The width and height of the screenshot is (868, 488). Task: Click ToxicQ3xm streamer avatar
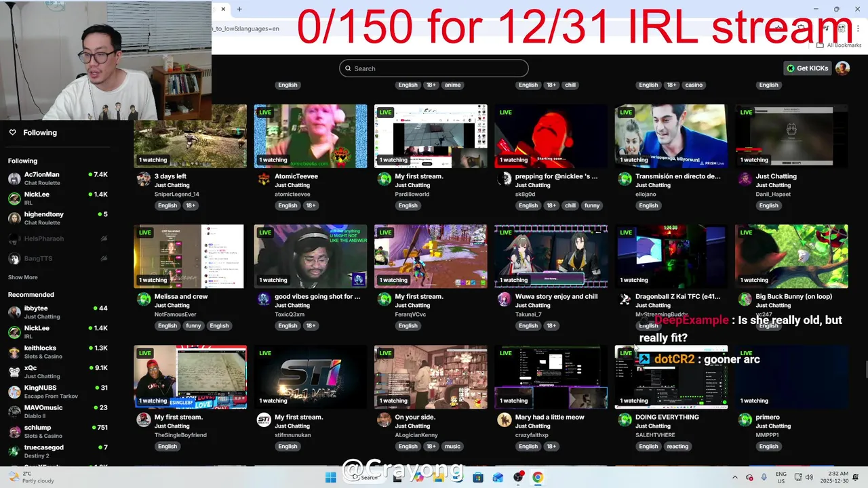(x=264, y=299)
